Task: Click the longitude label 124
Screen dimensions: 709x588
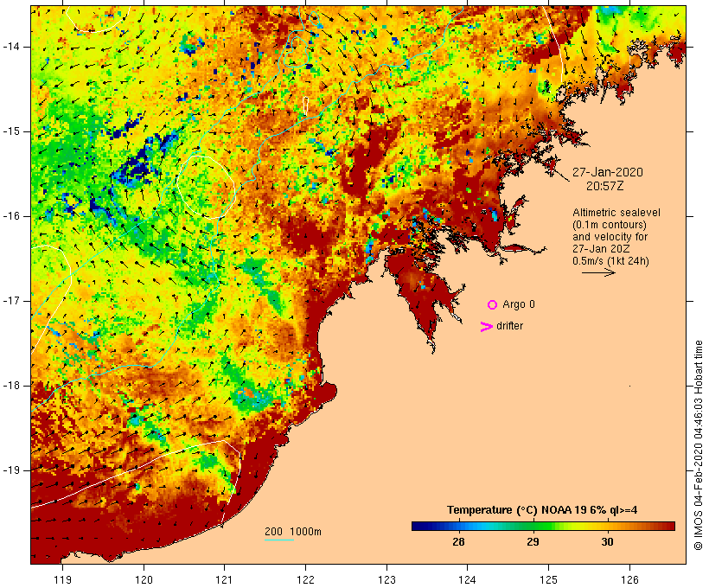Action: tap(468, 579)
